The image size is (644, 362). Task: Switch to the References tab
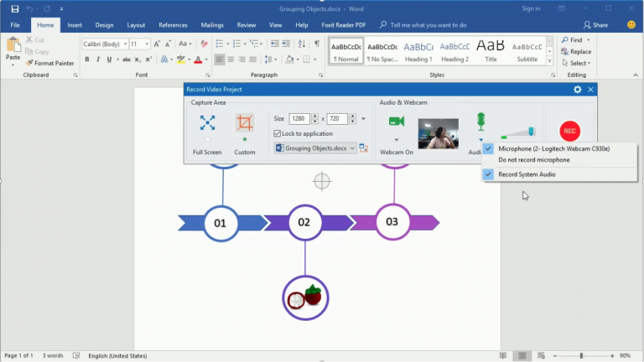tap(173, 25)
